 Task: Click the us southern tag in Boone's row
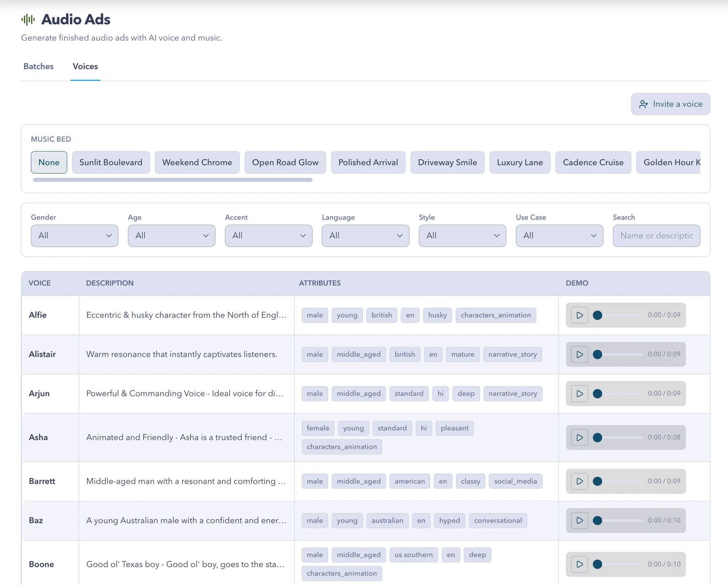(x=414, y=555)
